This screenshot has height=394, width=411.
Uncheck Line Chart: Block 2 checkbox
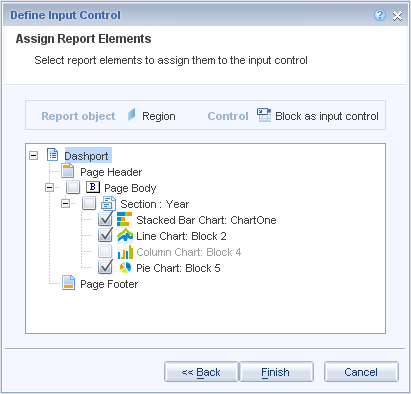pyautogui.click(x=105, y=235)
